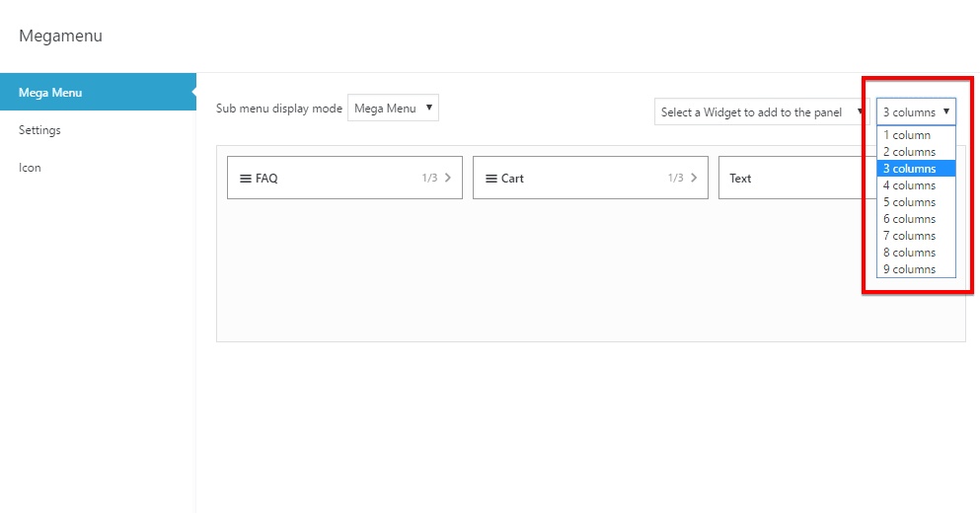Open the Icon tab
Screen dimensions: 980x513
click(30, 168)
